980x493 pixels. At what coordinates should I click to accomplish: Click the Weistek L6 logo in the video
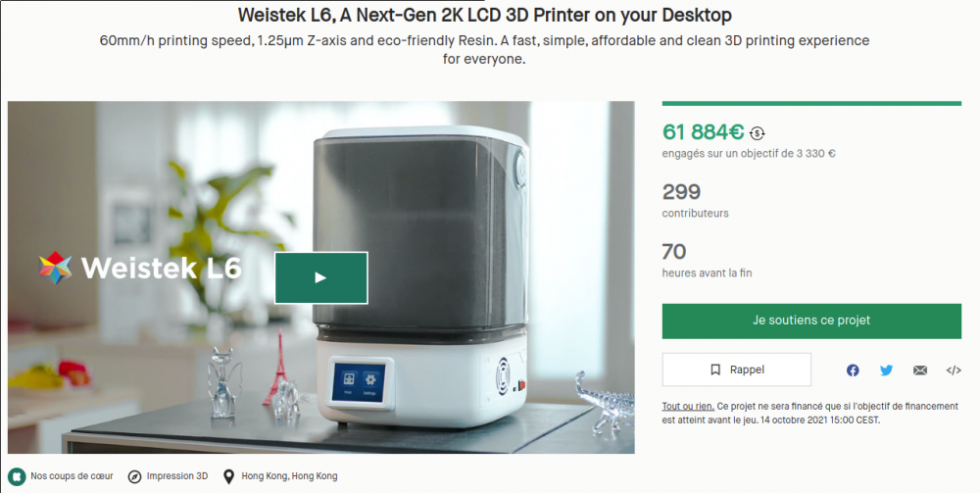tap(140, 267)
